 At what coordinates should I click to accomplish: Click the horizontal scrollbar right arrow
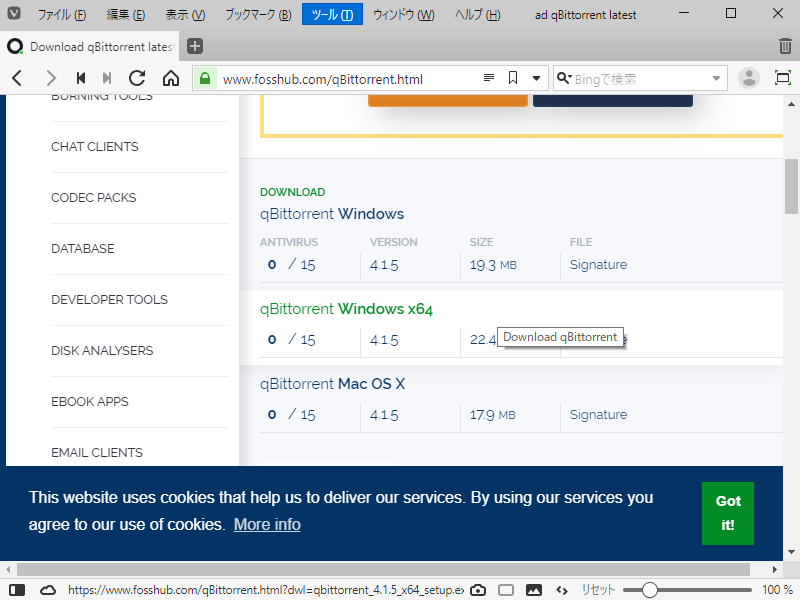click(775, 569)
